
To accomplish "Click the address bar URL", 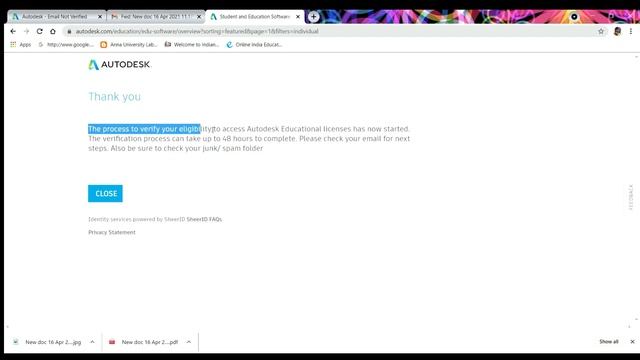I will [197, 31].
